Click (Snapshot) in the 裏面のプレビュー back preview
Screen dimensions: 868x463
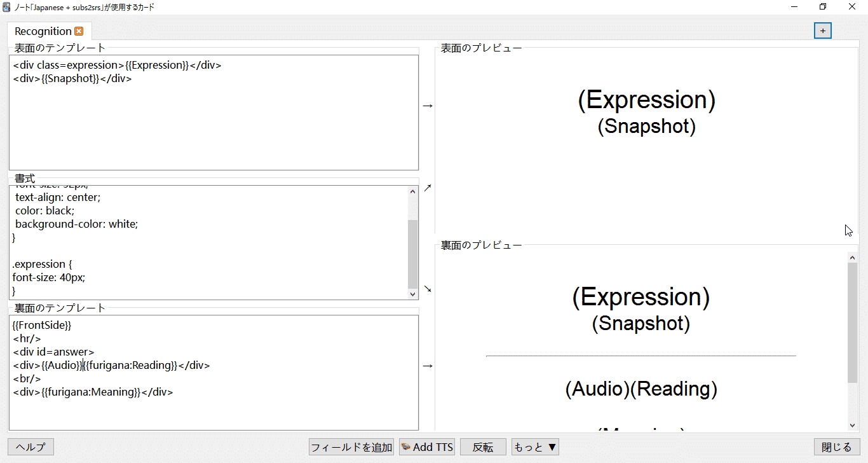click(x=641, y=323)
